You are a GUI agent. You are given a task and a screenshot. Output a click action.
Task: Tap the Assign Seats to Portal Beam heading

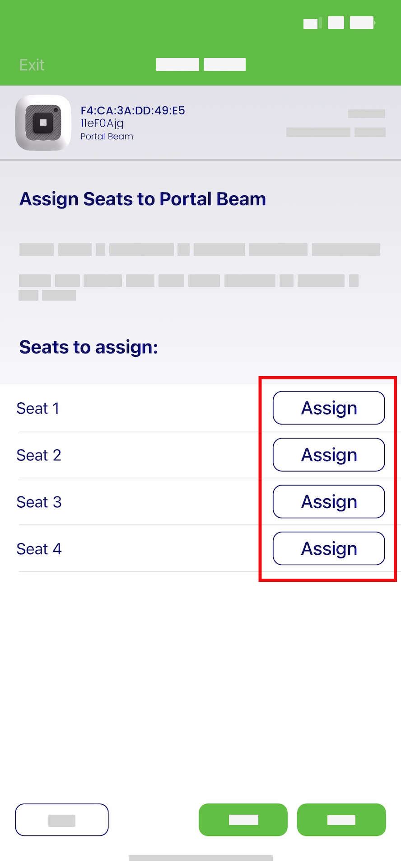coord(142,198)
